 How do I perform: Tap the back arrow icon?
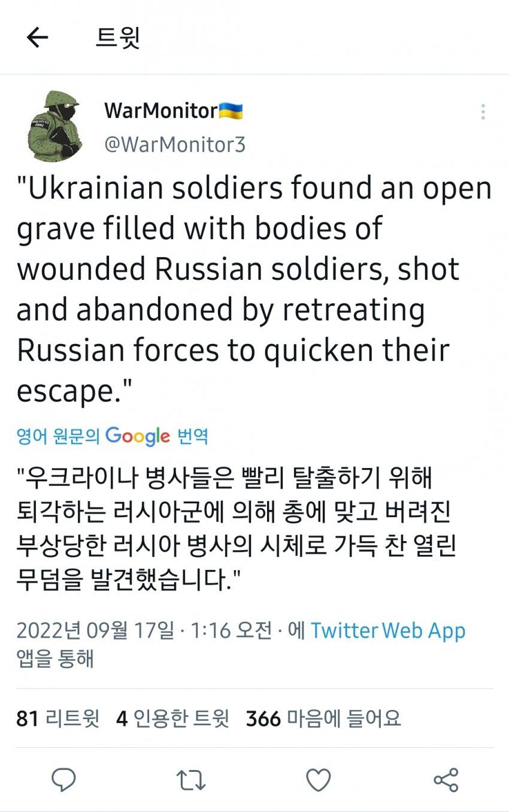[x=37, y=38]
